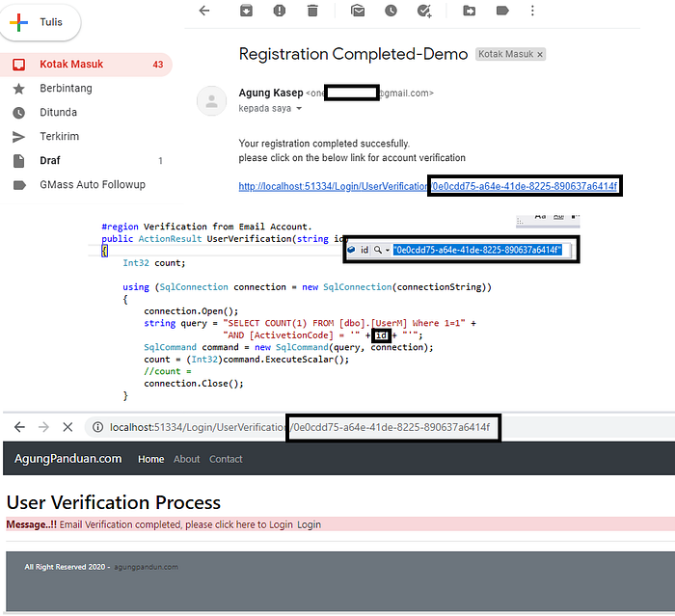Remove the Kotak Masuk label with x
675x616 pixels.
pyautogui.click(x=540, y=55)
